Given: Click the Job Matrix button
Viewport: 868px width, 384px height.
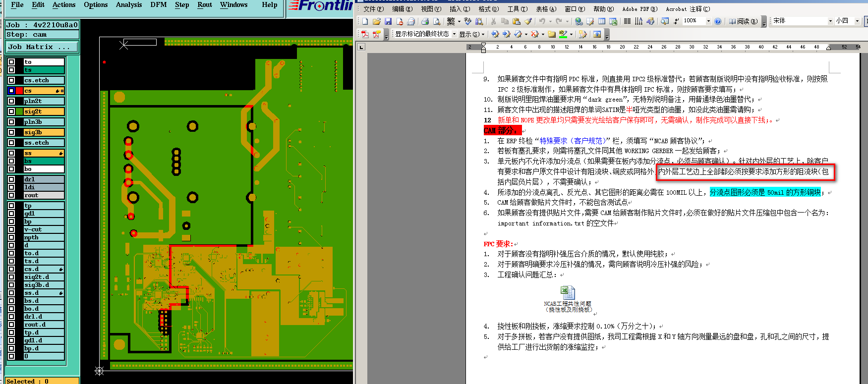Looking at the screenshot, I should [42, 47].
